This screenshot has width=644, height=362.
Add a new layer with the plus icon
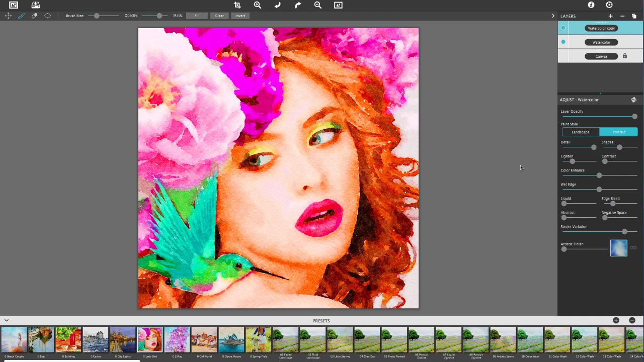pos(610,16)
